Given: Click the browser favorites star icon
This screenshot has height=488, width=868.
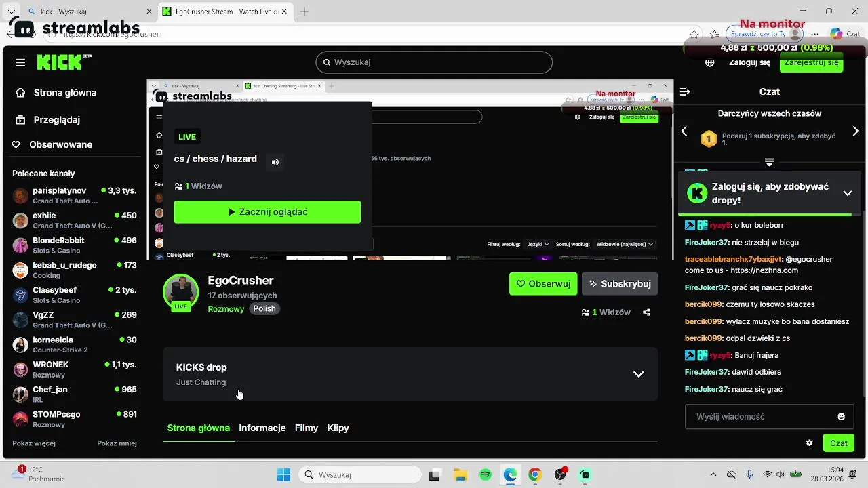Looking at the screenshot, I should (694, 34).
